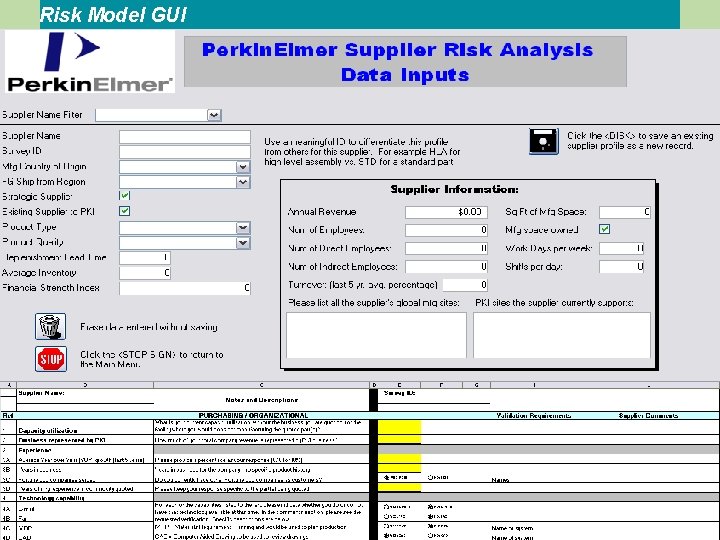Click the Annual Revenue $0.00 field
Viewport: 720px width, 540px height.
(446, 212)
